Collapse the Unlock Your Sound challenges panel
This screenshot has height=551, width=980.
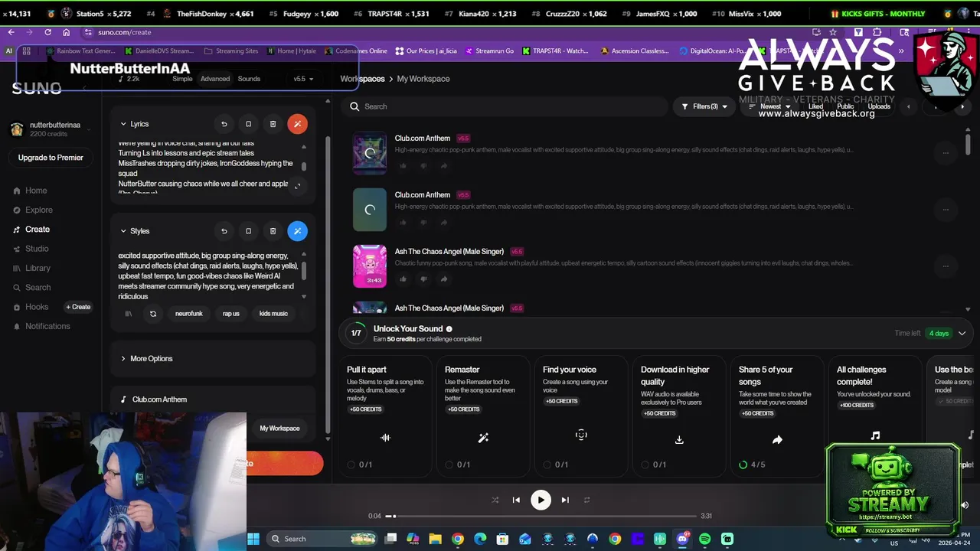click(x=962, y=333)
